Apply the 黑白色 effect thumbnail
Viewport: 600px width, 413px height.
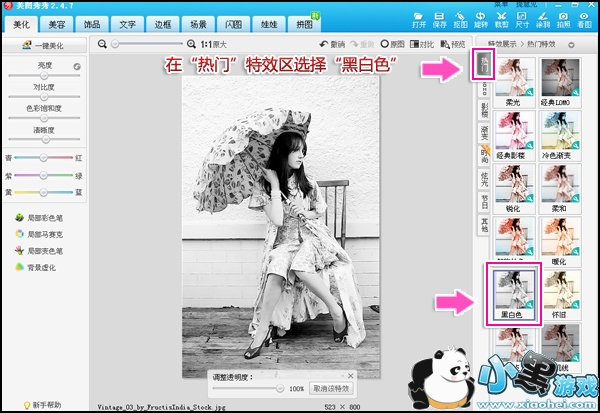(x=514, y=291)
